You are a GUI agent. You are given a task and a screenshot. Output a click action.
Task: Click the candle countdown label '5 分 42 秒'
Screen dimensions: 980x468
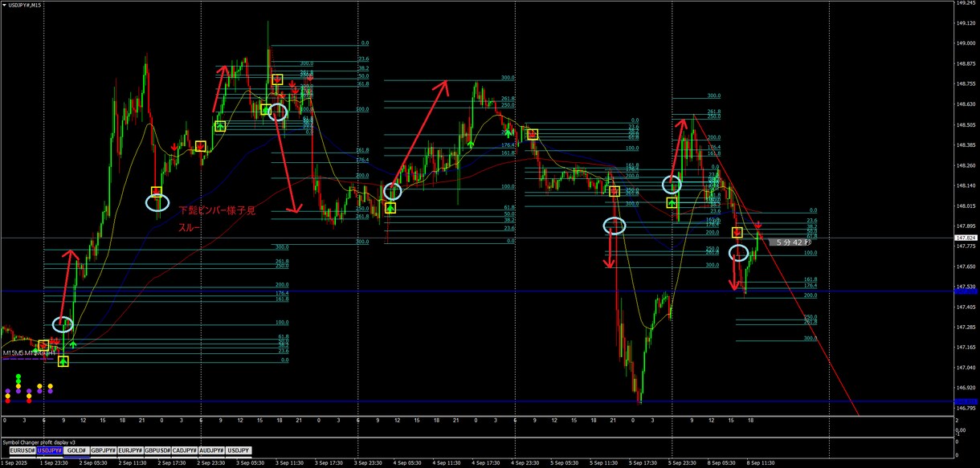click(x=790, y=242)
